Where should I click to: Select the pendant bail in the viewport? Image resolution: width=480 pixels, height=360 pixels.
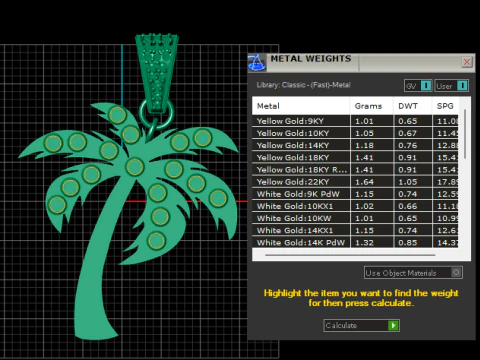(157, 72)
